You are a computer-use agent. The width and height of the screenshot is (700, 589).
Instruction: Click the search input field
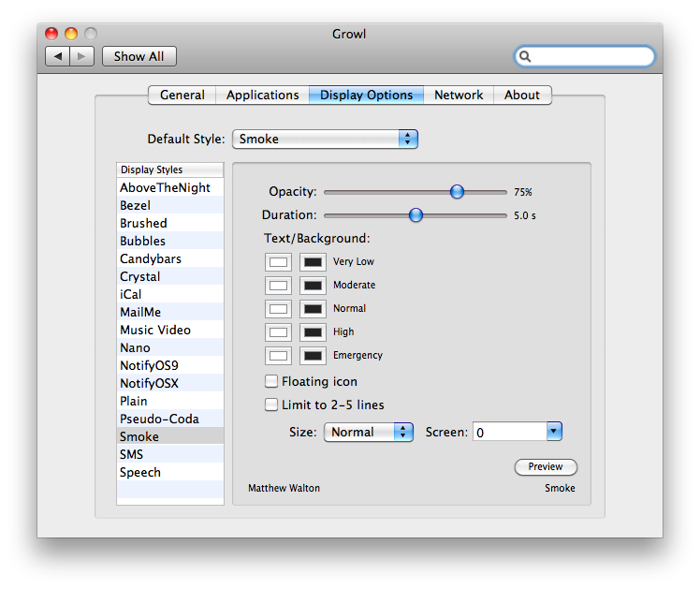click(x=591, y=56)
